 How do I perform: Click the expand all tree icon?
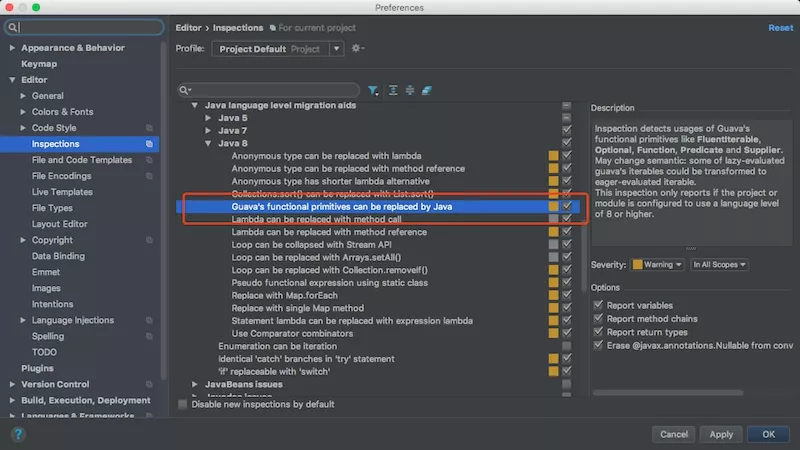click(x=393, y=90)
